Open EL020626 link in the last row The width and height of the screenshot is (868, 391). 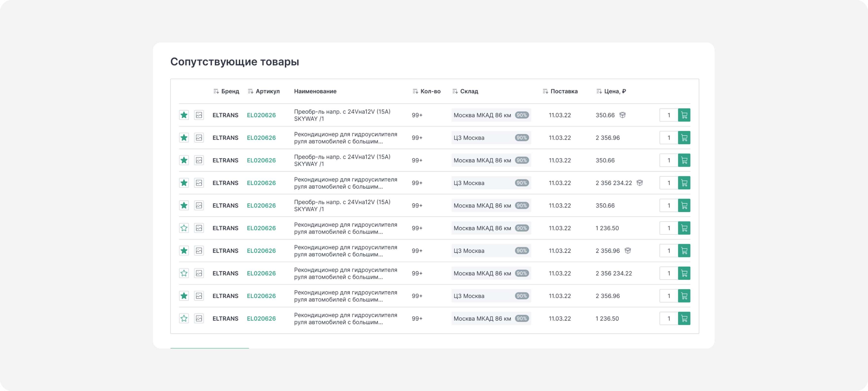tap(261, 318)
